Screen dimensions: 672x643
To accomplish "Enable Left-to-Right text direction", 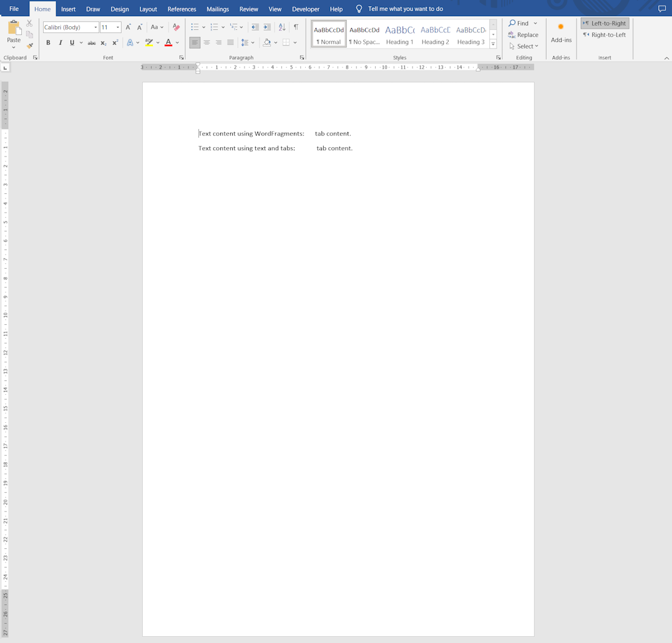I will pyautogui.click(x=605, y=23).
